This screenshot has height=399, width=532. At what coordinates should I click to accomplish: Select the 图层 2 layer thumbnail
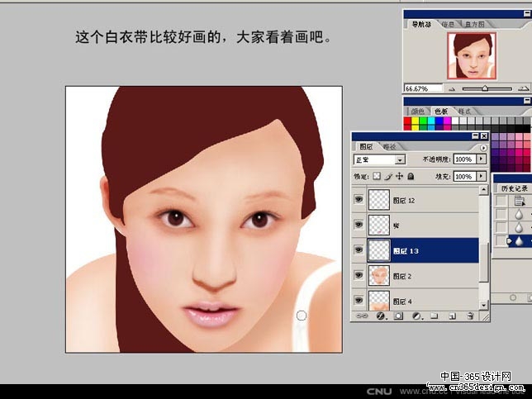[x=379, y=276]
